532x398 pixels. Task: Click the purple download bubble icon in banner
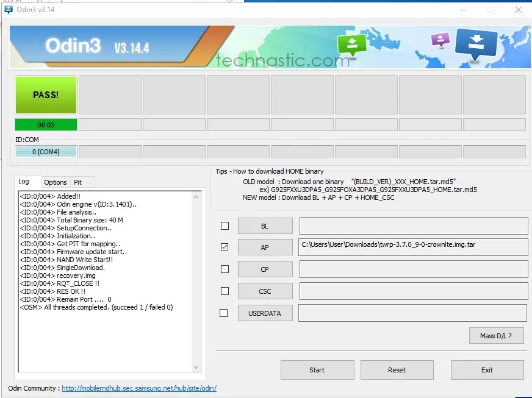pos(440,40)
